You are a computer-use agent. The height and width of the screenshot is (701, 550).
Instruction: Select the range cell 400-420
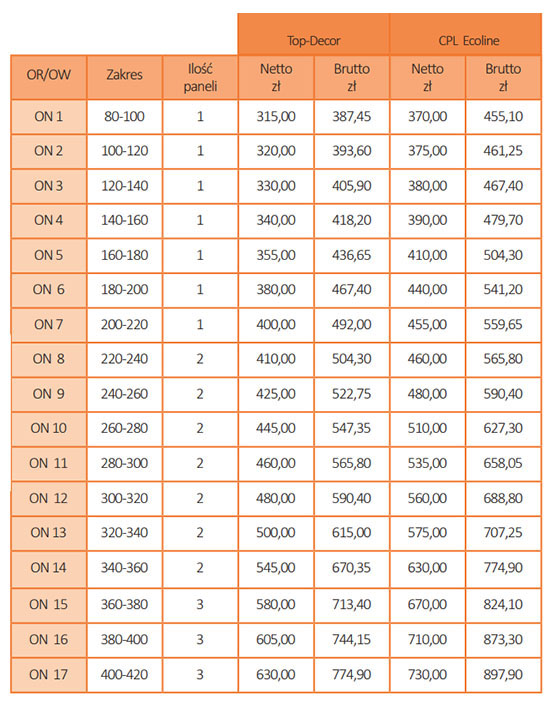click(x=124, y=675)
